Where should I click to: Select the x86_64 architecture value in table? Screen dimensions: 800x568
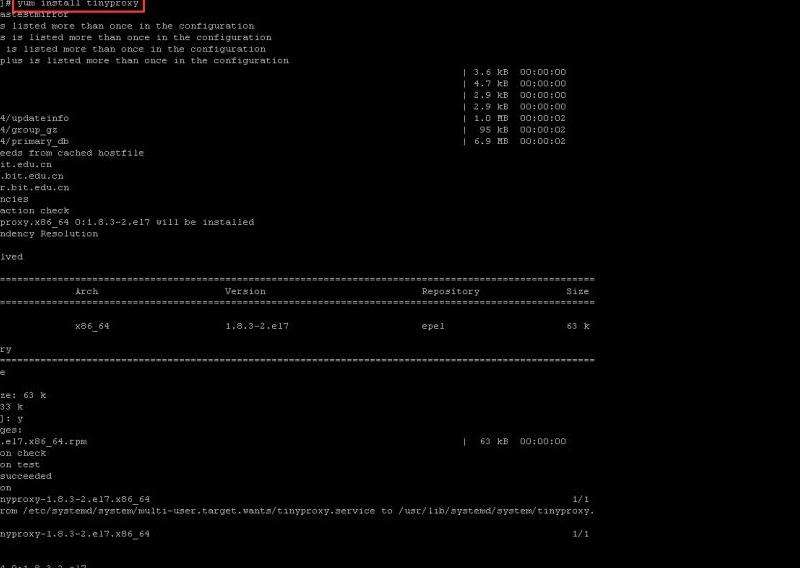click(x=92, y=326)
